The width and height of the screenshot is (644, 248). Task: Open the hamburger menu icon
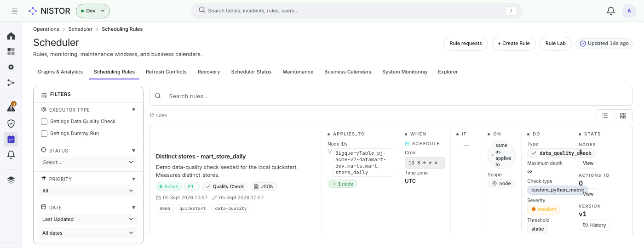tap(15, 11)
